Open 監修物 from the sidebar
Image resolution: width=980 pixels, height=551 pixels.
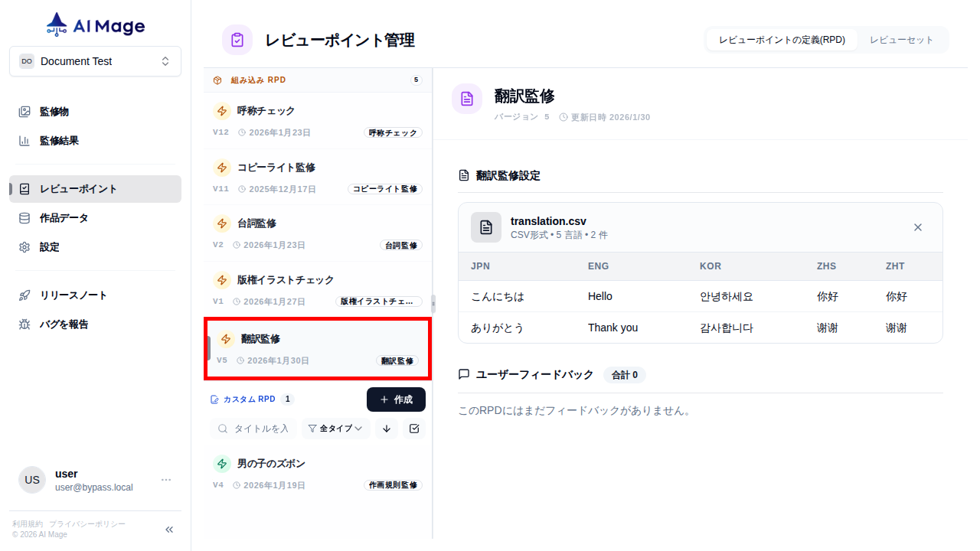pyautogui.click(x=54, y=111)
